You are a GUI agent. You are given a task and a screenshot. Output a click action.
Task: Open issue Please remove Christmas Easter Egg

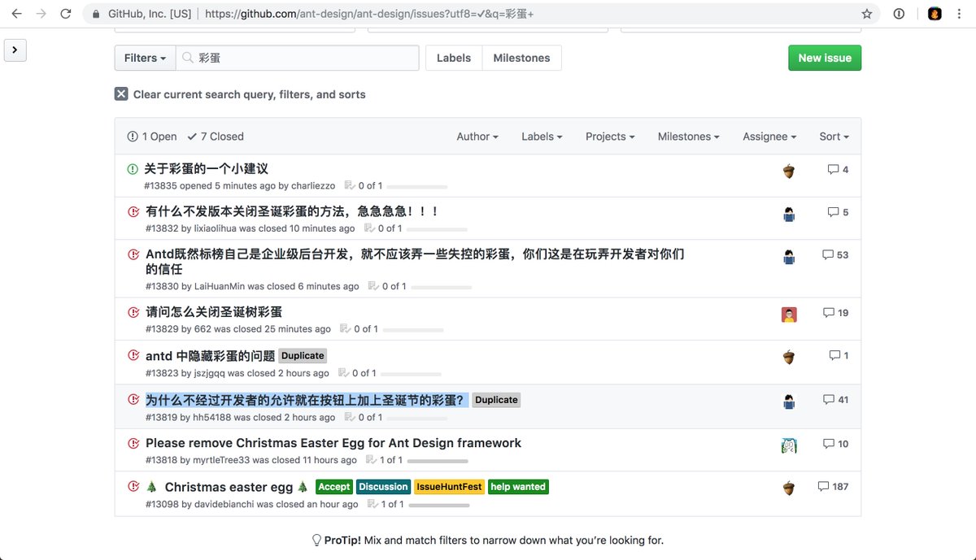point(333,443)
